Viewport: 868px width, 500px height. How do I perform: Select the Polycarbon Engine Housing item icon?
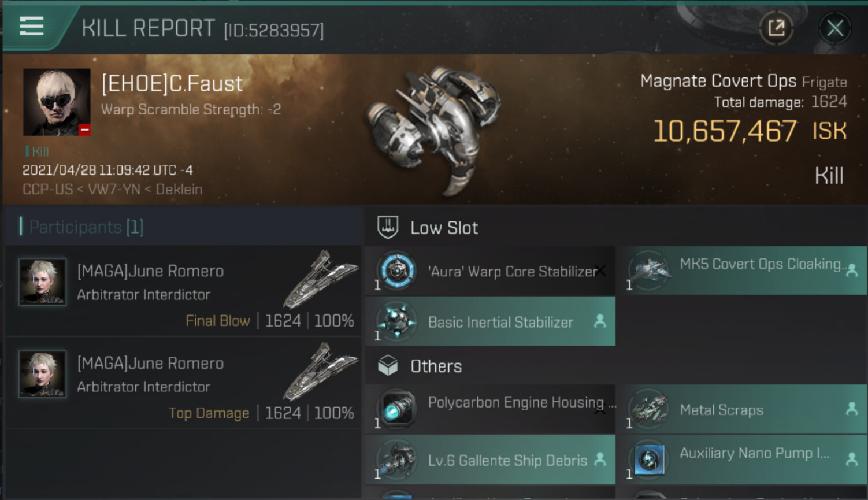398,409
